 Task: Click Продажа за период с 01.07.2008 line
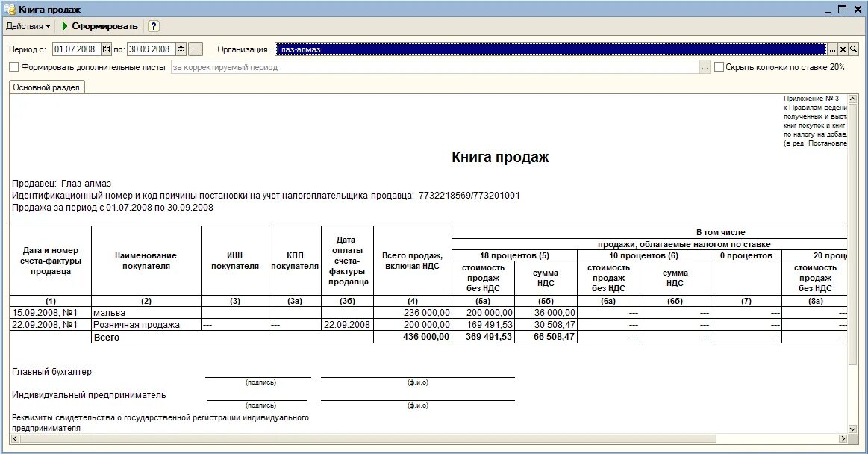(113, 208)
